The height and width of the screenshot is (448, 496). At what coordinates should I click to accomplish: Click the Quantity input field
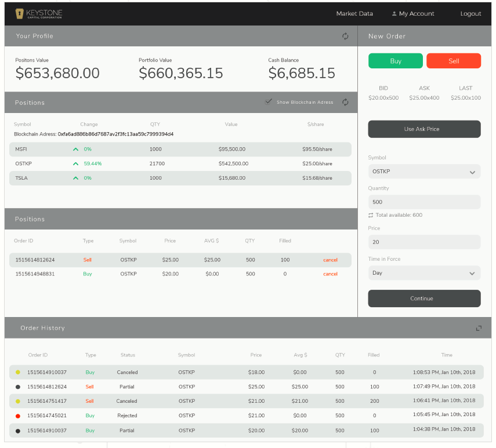pyautogui.click(x=424, y=202)
